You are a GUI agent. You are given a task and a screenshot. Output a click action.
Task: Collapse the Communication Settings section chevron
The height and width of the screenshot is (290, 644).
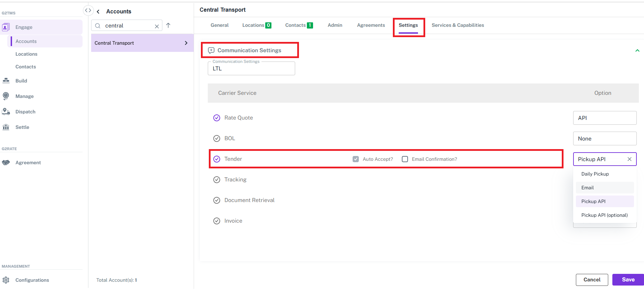click(637, 51)
